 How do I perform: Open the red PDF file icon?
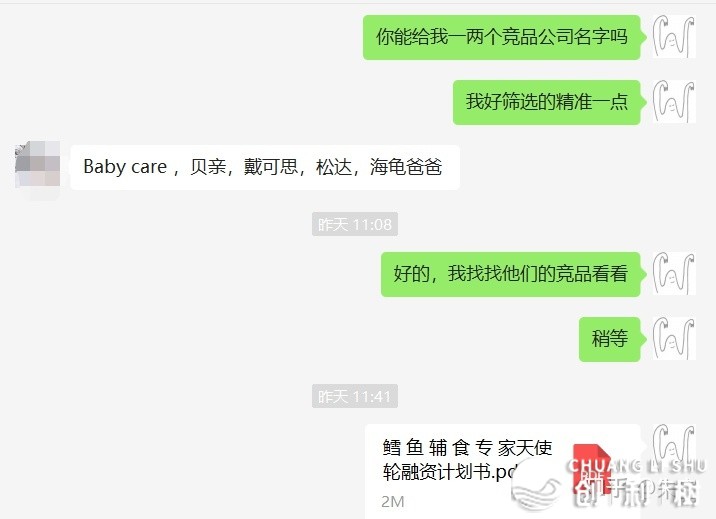pos(592,469)
